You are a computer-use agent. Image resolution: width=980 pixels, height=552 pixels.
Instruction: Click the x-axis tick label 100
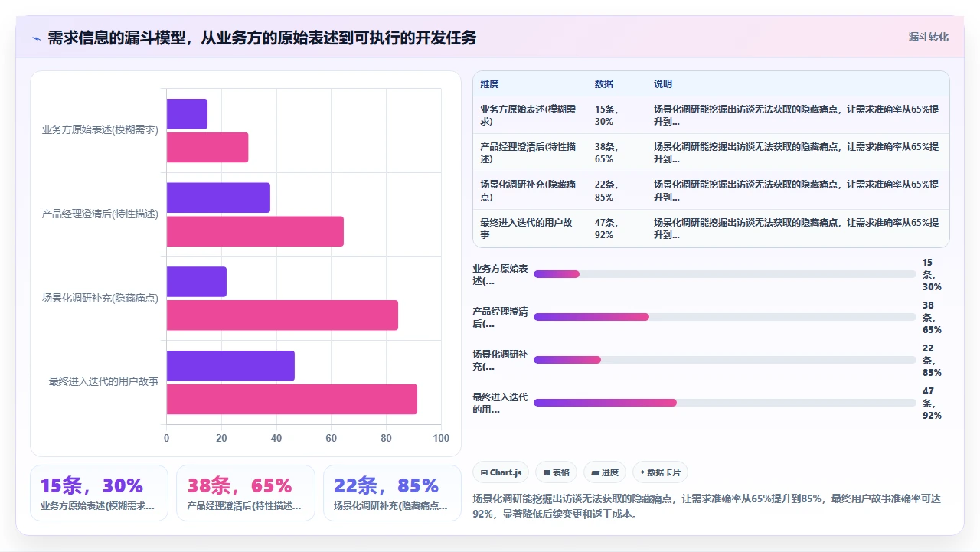[441, 439]
